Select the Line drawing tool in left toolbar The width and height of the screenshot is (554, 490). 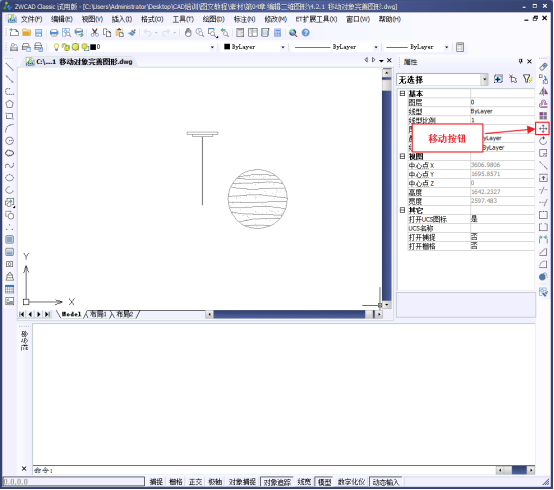tap(10, 67)
